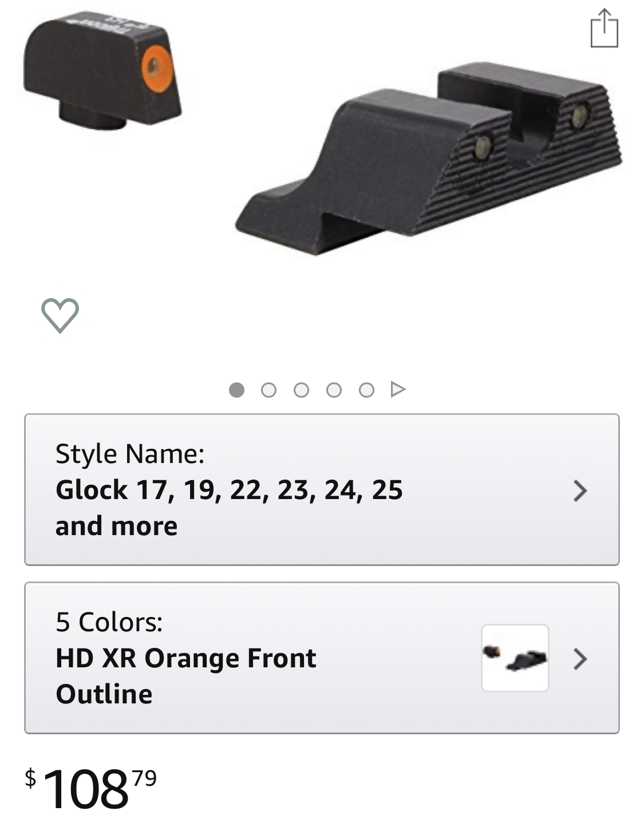This screenshot has width=644, height=823.
Task: Tap the rear sight product image
Action: 429,157
